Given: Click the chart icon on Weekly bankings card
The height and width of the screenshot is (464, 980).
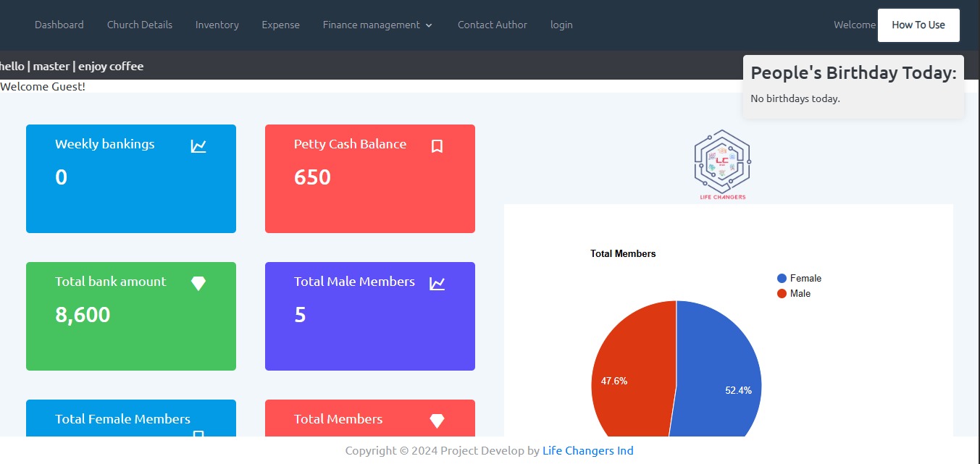Looking at the screenshot, I should (198, 146).
